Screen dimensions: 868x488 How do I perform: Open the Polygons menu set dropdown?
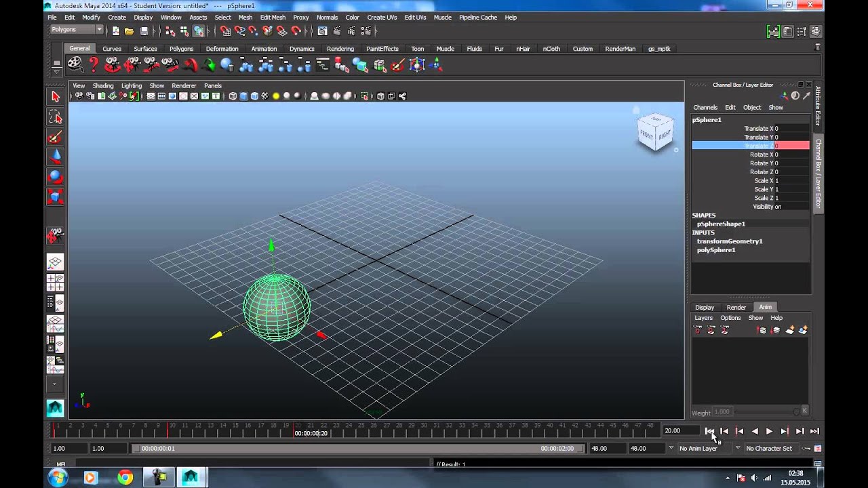[x=77, y=30]
